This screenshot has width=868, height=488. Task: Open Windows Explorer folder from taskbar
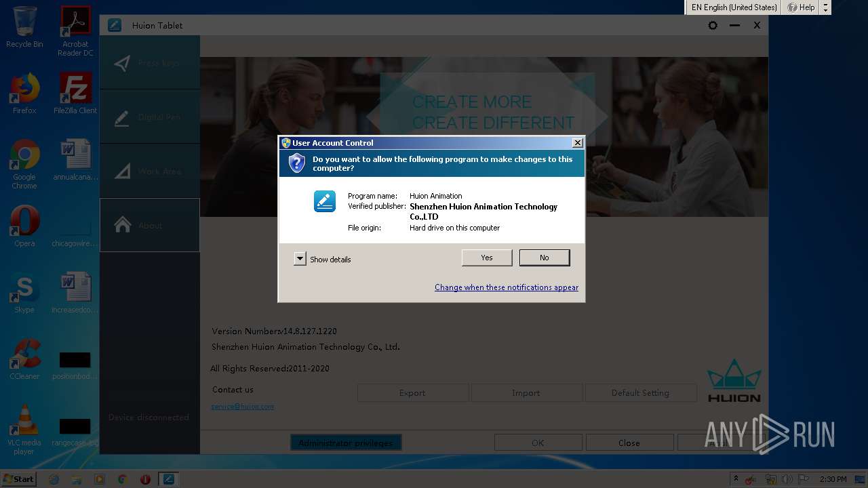click(x=77, y=479)
